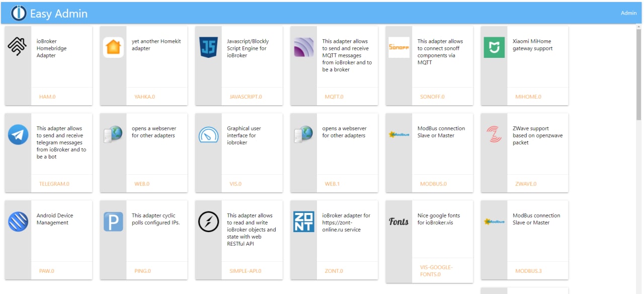Screen dimensions: 644x294
Task: Open the ZWAVE.0 instance link
Action: (526, 184)
